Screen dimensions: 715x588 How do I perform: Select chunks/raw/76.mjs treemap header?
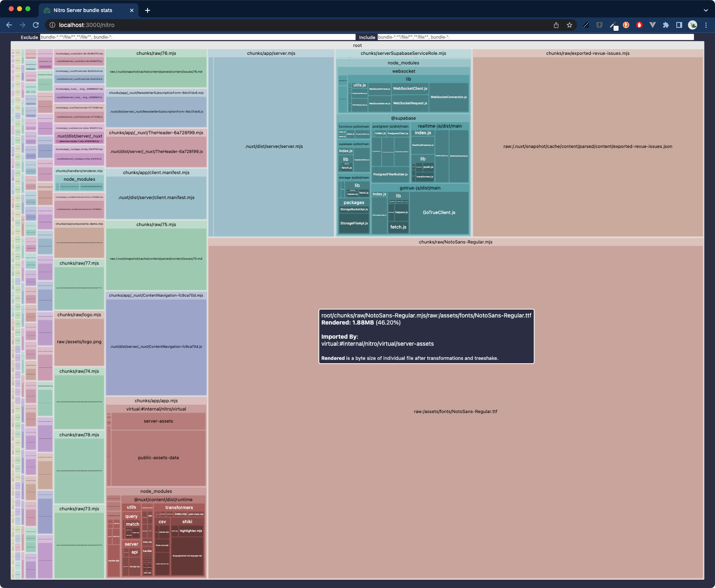[x=156, y=53]
